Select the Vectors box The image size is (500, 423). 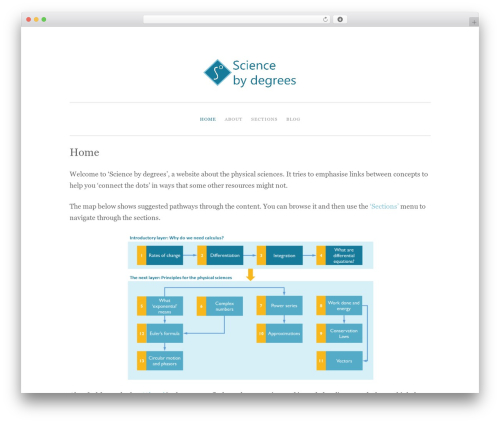click(x=339, y=361)
